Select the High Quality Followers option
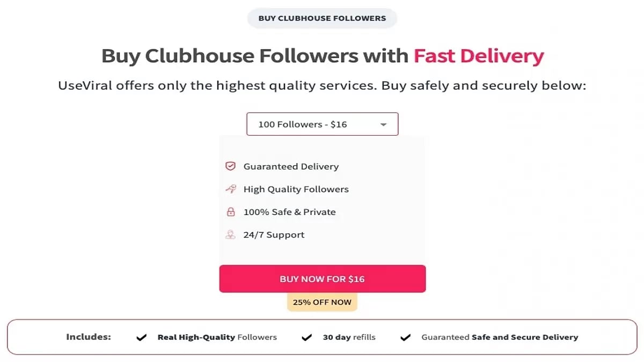 tap(296, 189)
